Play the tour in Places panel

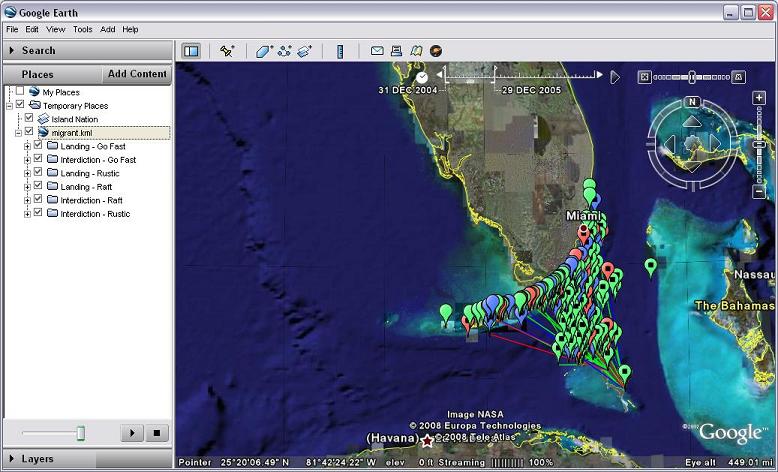pos(132,433)
